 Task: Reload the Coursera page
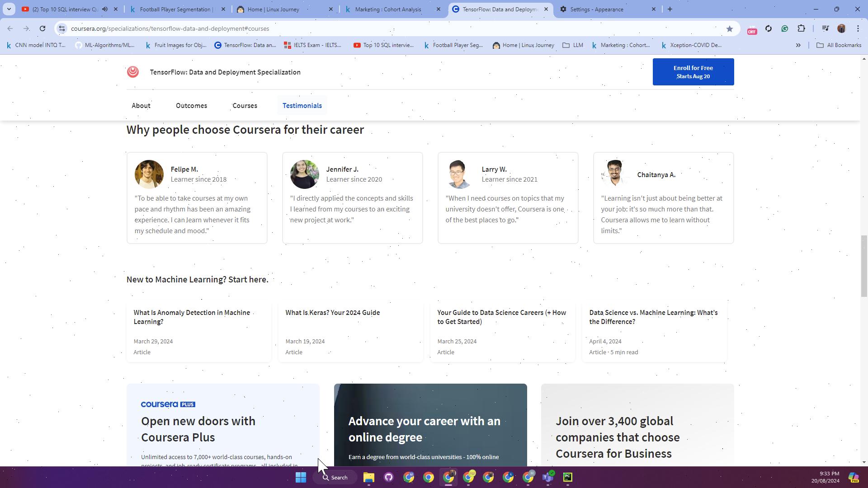(42, 28)
